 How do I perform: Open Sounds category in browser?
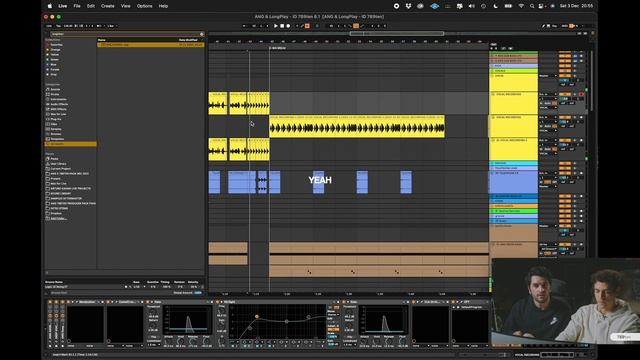coord(55,89)
